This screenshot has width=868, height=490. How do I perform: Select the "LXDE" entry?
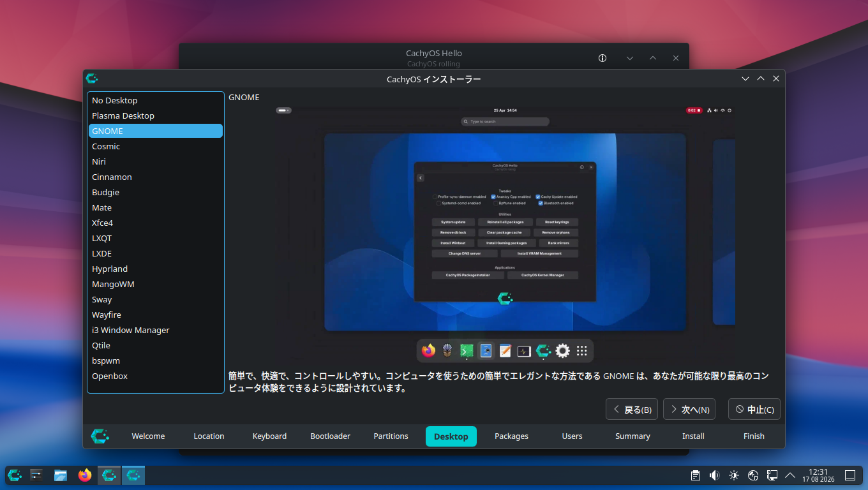point(156,253)
